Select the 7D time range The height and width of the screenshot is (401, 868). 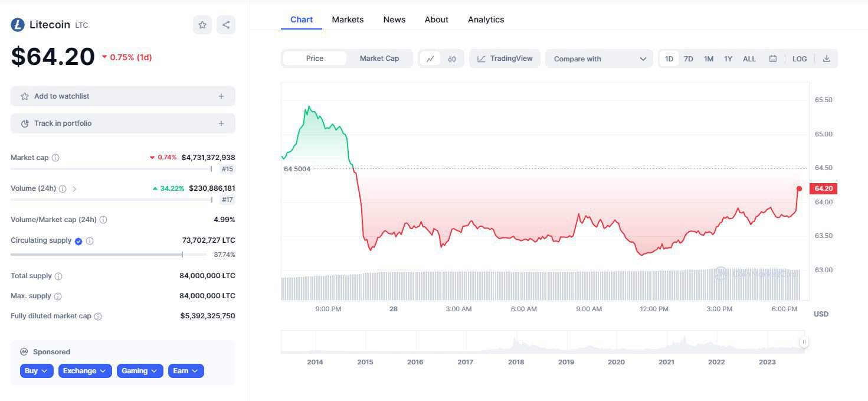[x=689, y=58]
